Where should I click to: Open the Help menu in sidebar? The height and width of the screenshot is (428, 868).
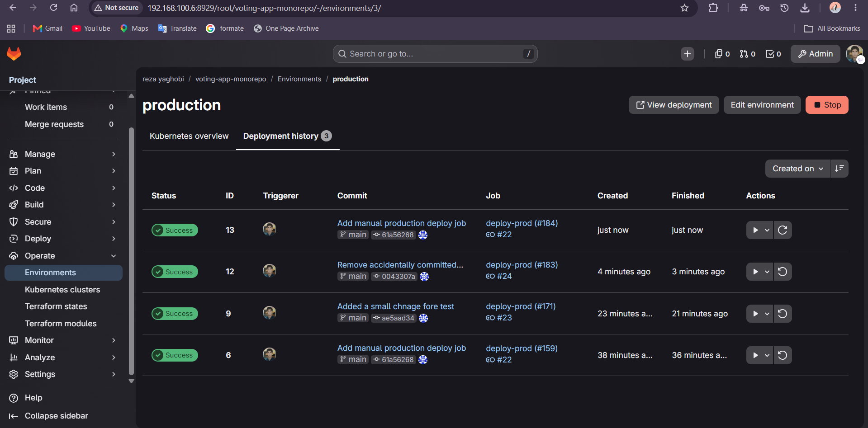coord(26,398)
